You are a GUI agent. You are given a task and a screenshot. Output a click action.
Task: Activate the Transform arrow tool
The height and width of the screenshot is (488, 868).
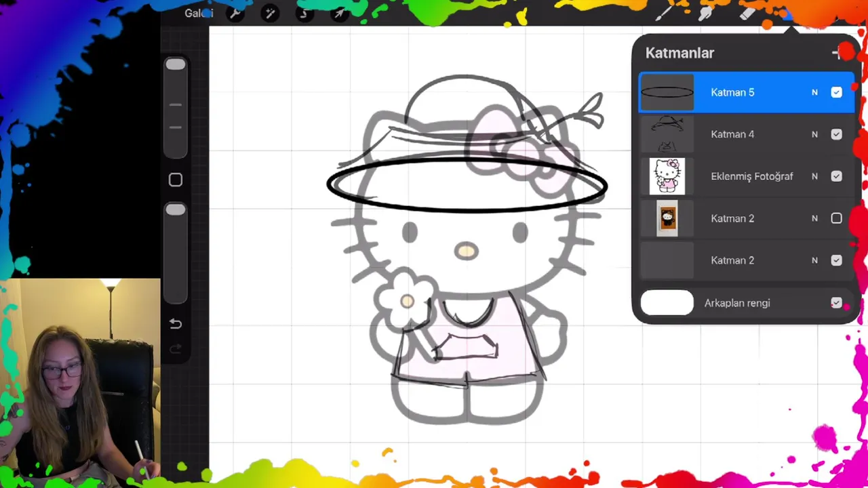click(x=339, y=13)
